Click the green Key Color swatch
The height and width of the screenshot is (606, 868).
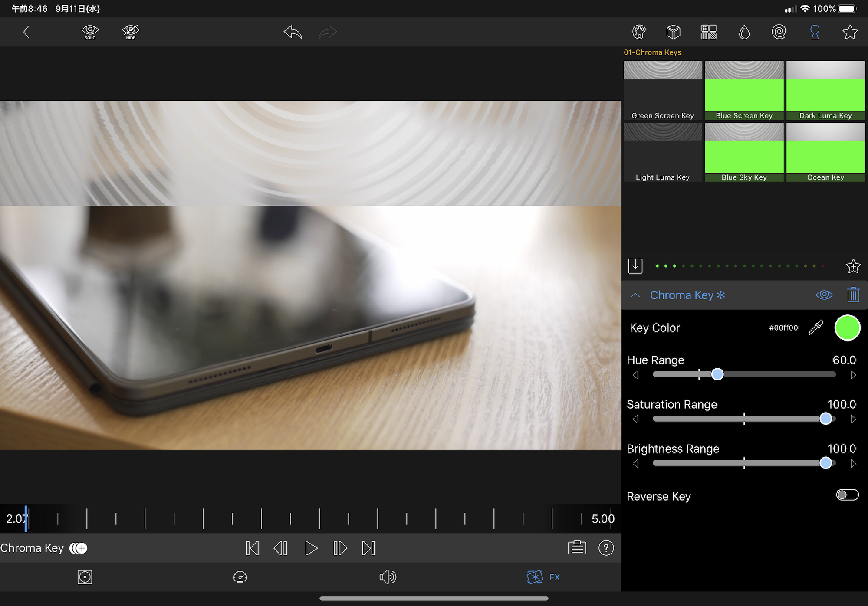[x=847, y=328]
